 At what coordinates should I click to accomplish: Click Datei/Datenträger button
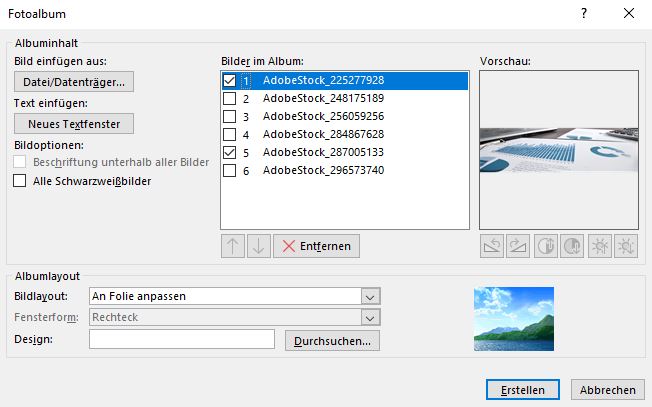74,82
